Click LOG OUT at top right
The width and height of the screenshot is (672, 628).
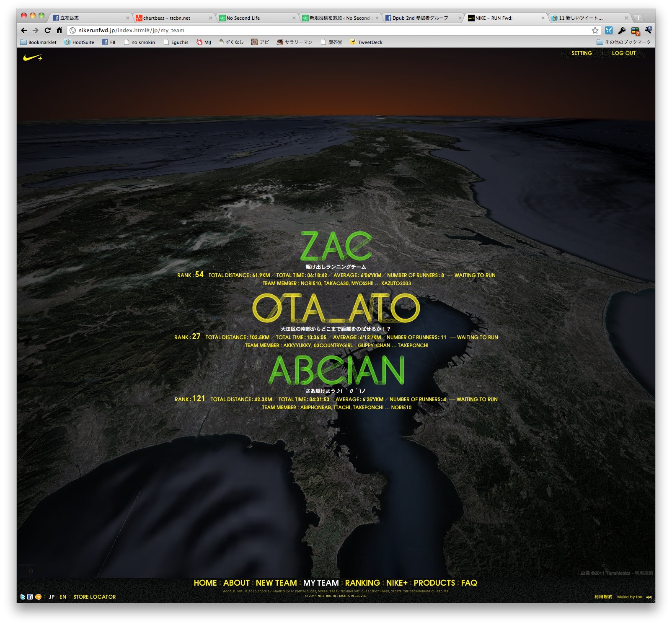point(623,53)
